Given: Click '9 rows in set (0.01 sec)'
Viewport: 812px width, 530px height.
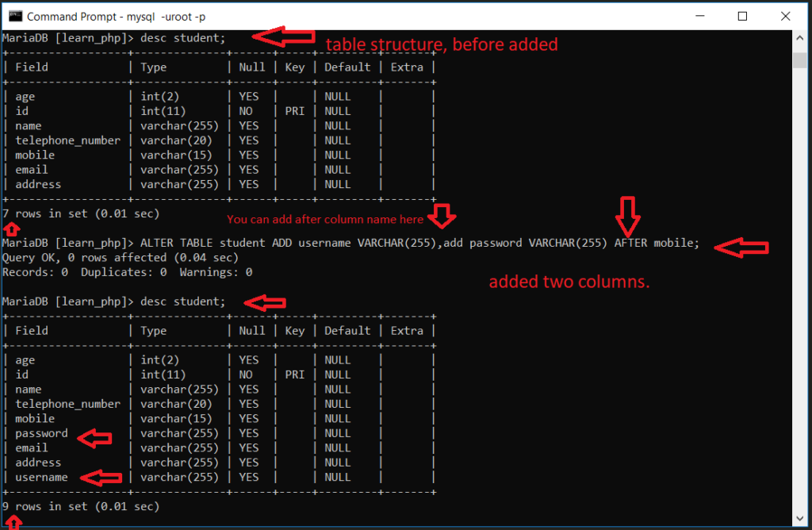Looking at the screenshot, I should tap(81, 506).
